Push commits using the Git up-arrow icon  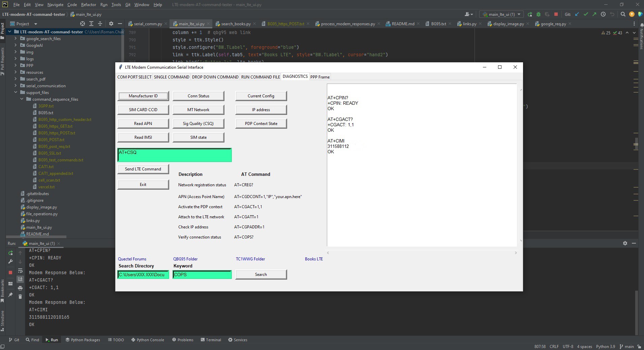(594, 14)
